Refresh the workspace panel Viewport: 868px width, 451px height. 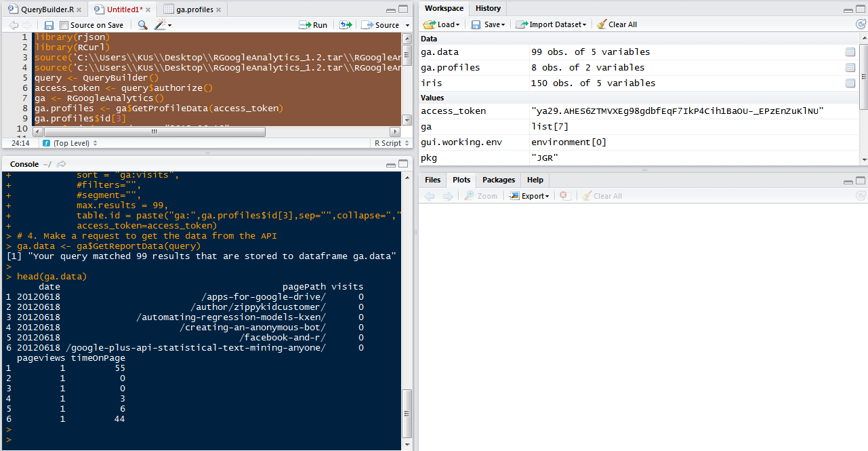pyautogui.click(x=860, y=24)
